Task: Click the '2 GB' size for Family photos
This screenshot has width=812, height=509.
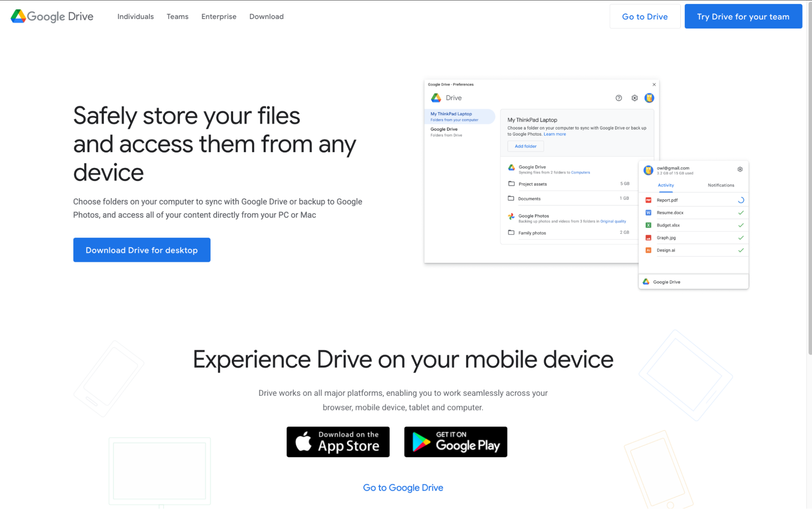Action: click(624, 233)
